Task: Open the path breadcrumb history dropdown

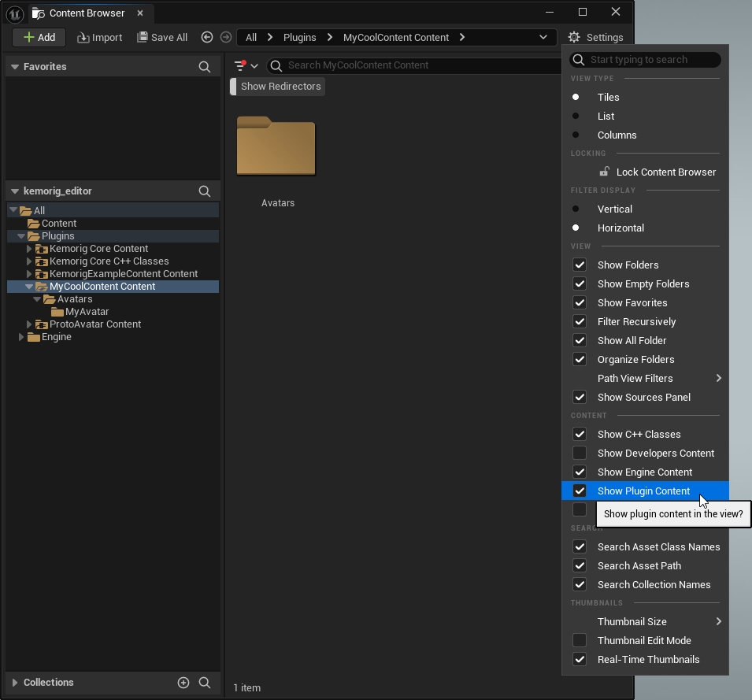Action: (x=543, y=37)
